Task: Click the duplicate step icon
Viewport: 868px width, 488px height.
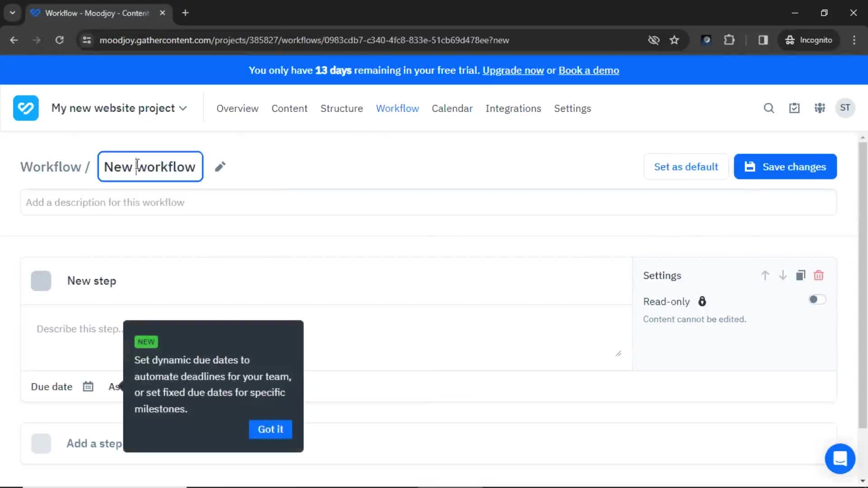Action: point(800,275)
